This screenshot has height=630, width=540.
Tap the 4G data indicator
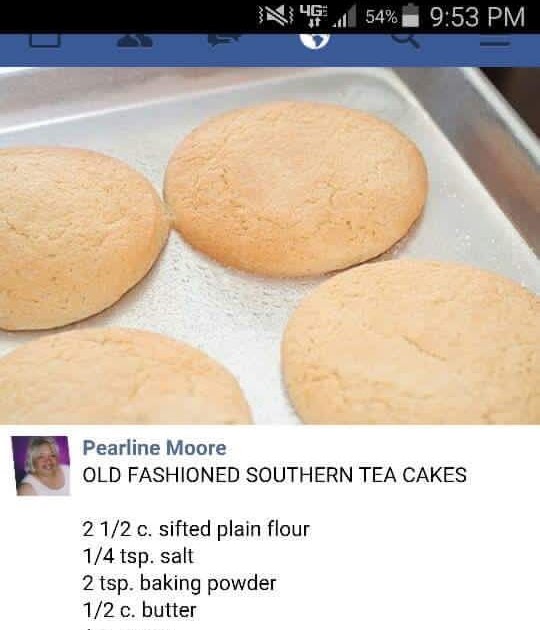314,16
